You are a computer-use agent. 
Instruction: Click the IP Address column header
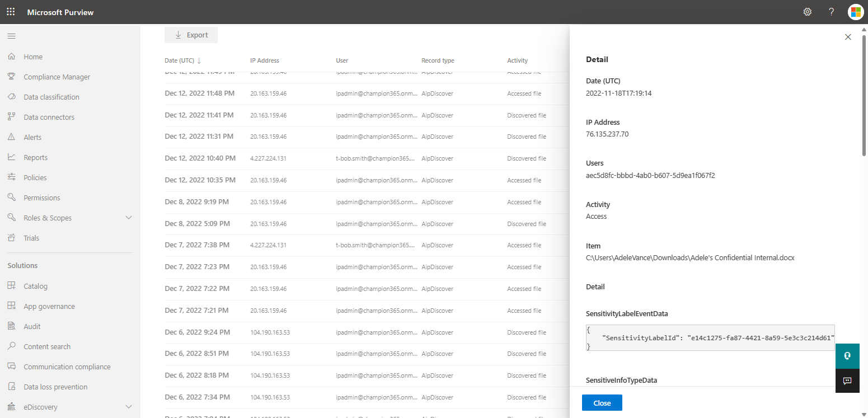265,60
